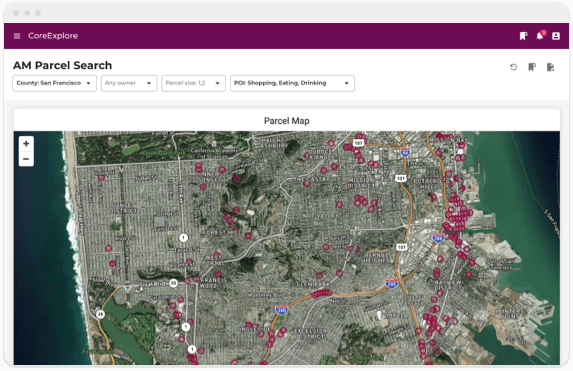Click the parcel marker near Glen Park label
Screen dimensions: 573x371
(319, 276)
